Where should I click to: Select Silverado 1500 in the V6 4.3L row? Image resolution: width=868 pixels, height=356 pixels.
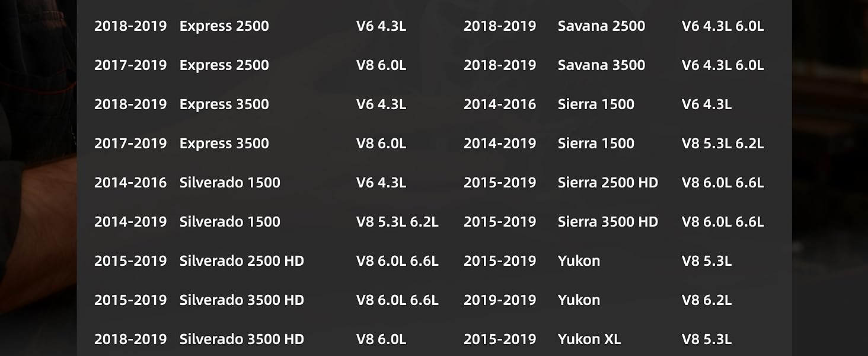pos(229,183)
